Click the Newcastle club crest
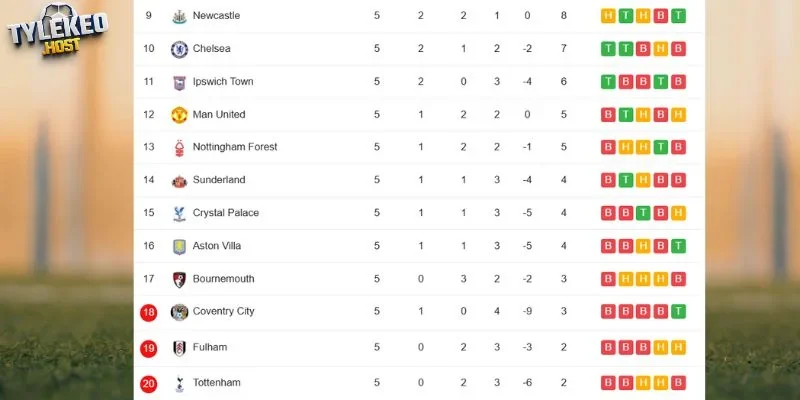The image size is (800, 400). pos(179,16)
